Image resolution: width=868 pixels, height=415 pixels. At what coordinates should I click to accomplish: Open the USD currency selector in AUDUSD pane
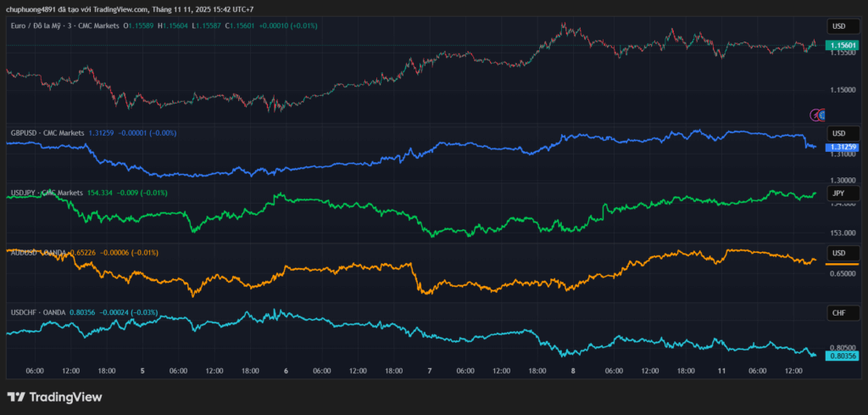(843, 253)
